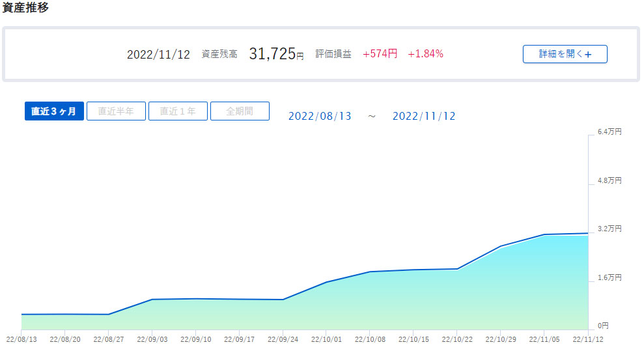The image size is (644, 351).
Task: Click the chart line point at 22/09/03
Action: coord(152,300)
